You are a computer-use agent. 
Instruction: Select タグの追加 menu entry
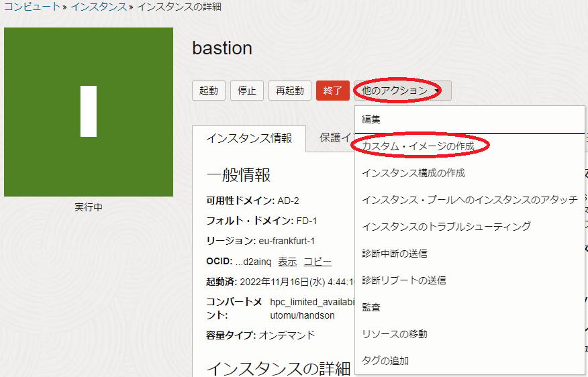point(385,361)
